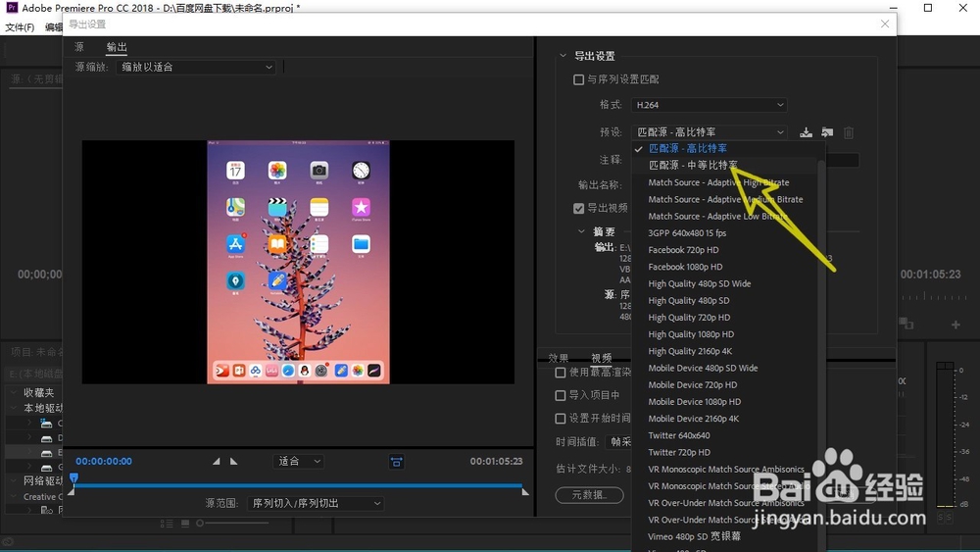Enable 与序列设置匹配 checkbox
This screenshot has height=552, width=980.
tap(579, 79)
